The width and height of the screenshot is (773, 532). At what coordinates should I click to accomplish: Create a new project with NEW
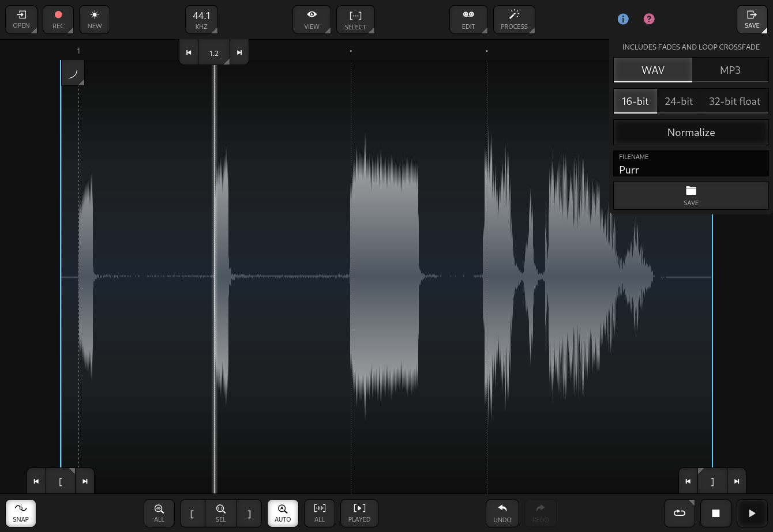point(95,20)
